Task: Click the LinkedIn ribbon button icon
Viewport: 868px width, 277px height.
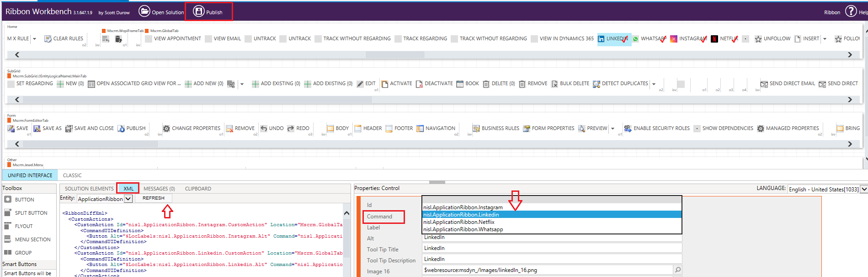Action: pos(601,39)
